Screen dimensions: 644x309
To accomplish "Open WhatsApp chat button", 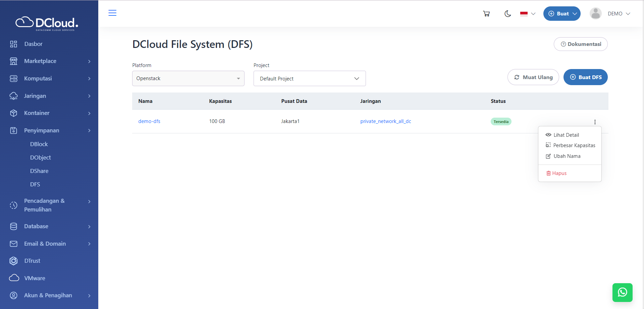I will point(622,292).
